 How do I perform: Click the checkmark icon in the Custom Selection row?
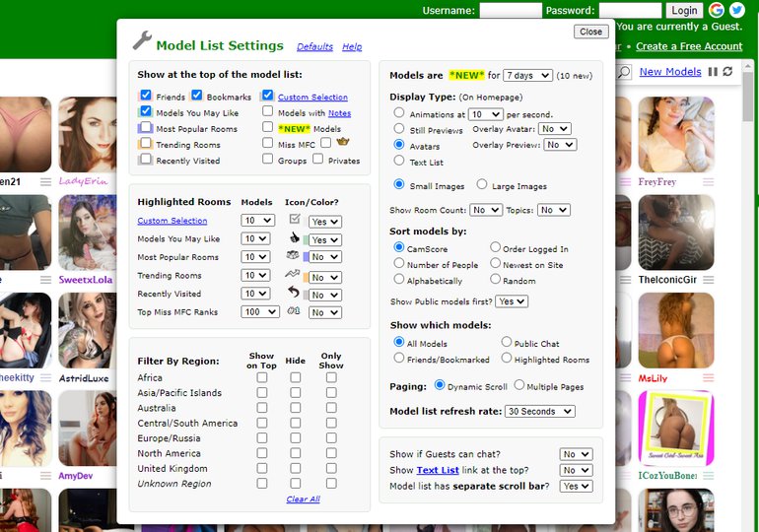tap(295, 219)
